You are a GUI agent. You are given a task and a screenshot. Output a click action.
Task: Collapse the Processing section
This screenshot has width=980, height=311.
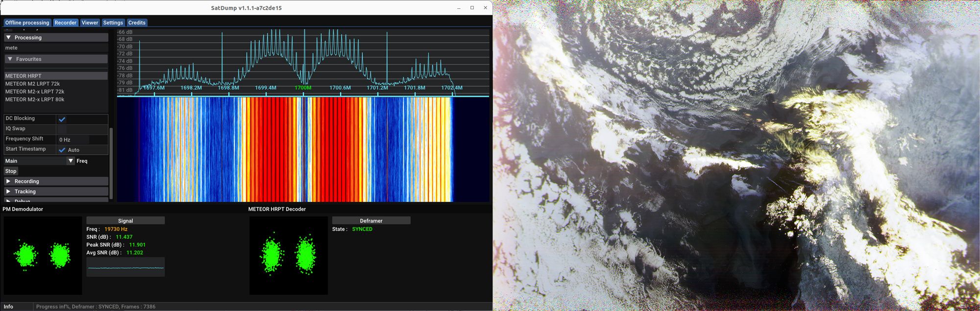point(8,38)
